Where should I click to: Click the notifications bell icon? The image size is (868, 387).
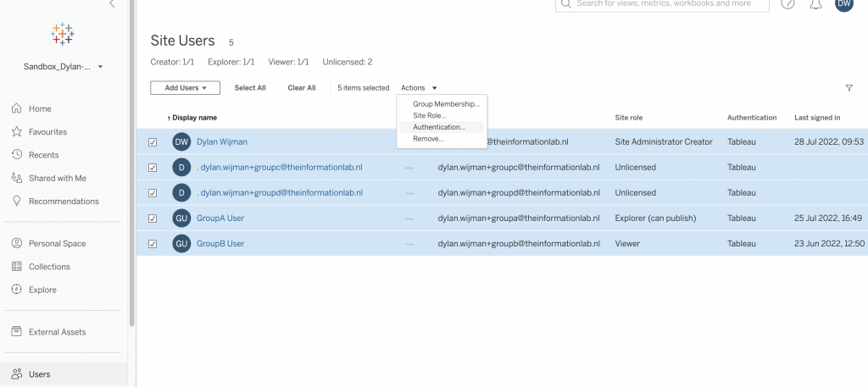(816, 4)
